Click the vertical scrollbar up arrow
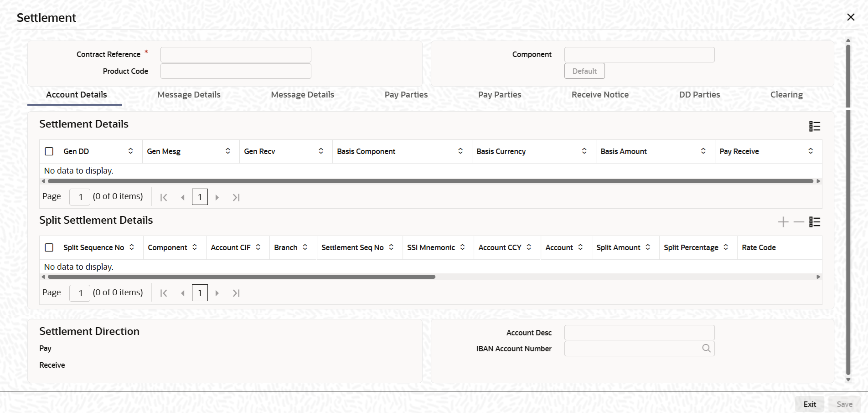 point(848,41)
